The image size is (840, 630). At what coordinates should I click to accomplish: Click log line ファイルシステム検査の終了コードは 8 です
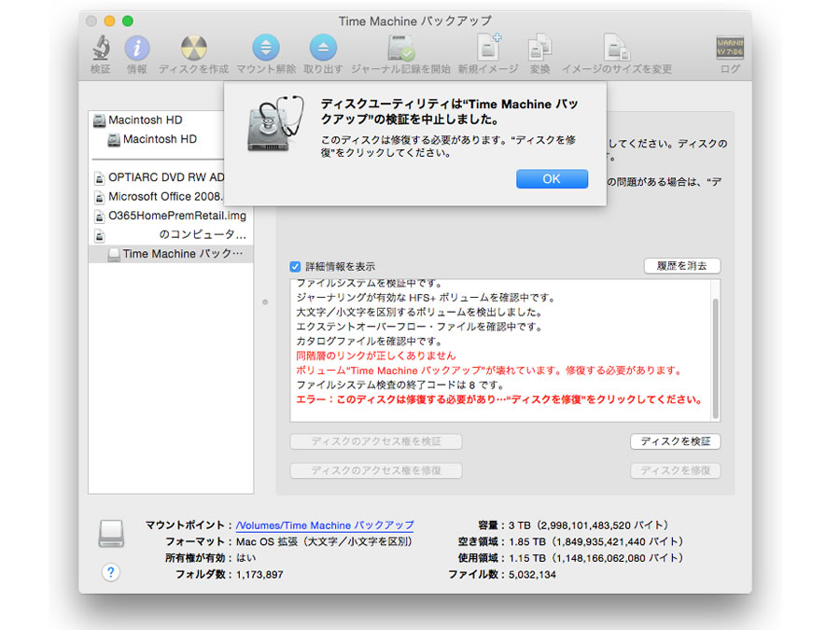pyautogui.click(x=400, y=385)
